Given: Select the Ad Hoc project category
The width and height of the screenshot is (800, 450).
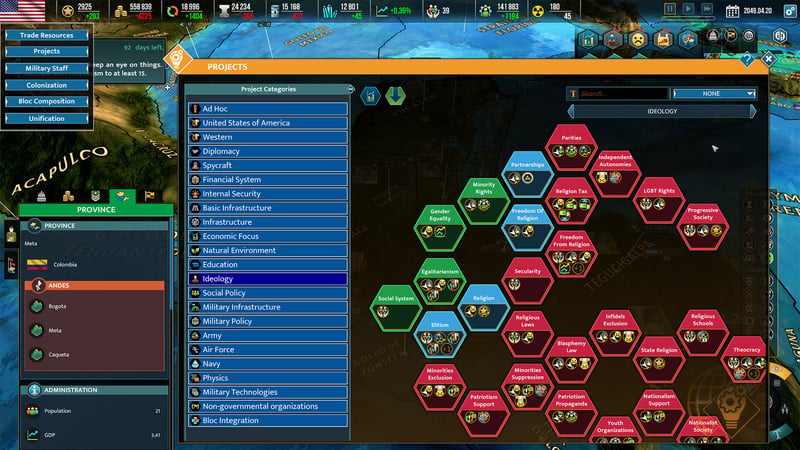Looking at the screenshot, I should [268, 109].
